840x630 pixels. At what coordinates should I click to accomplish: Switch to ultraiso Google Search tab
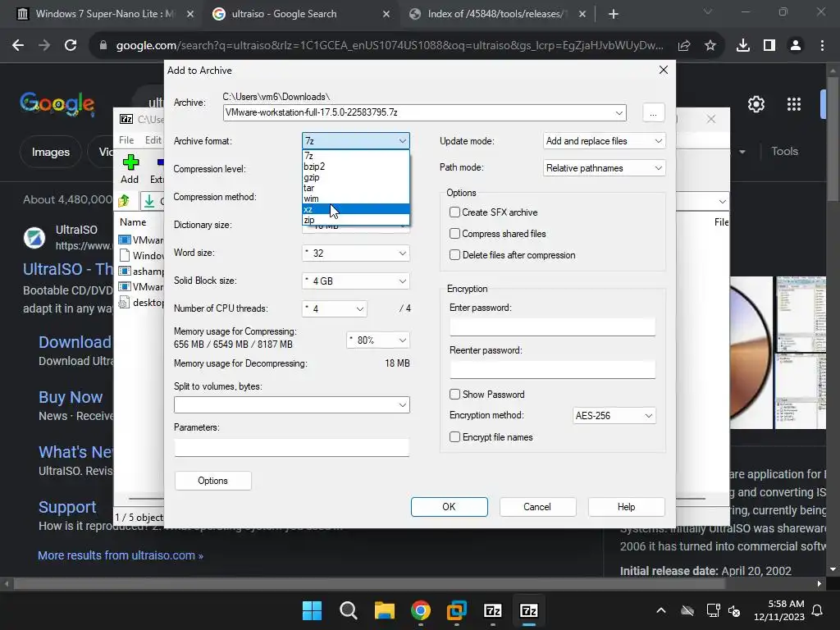tap(301, 14)
